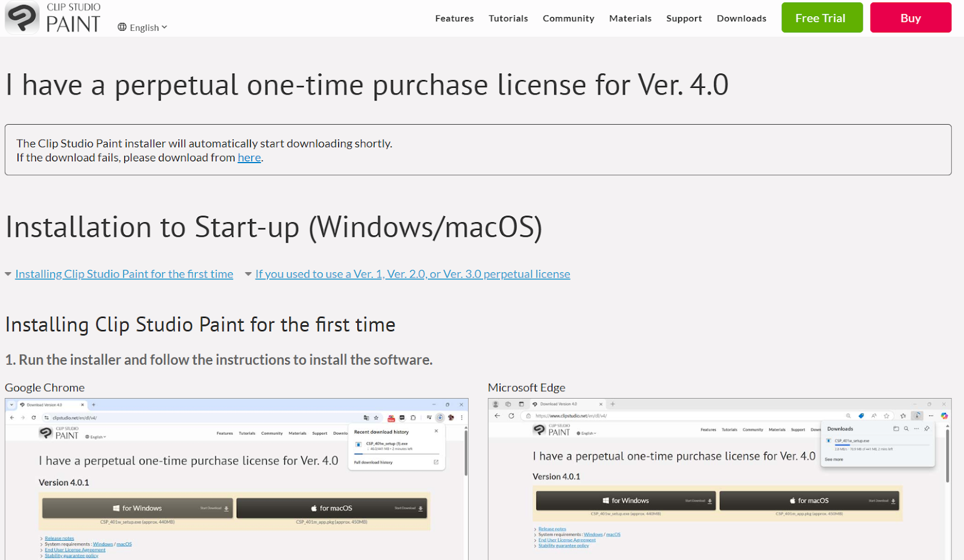The height and width of the screenshot is (560, 964).
Task: Click the red Buy button
Action: [x=910, y=17]
